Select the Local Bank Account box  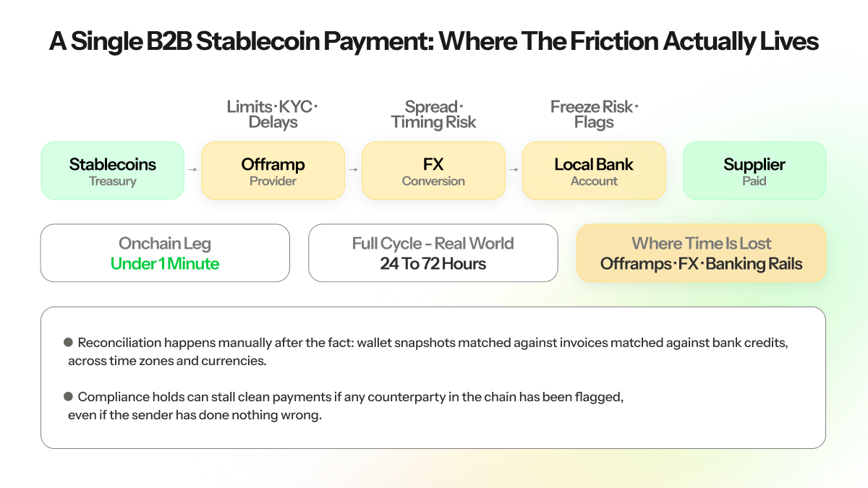click(594, 171)
